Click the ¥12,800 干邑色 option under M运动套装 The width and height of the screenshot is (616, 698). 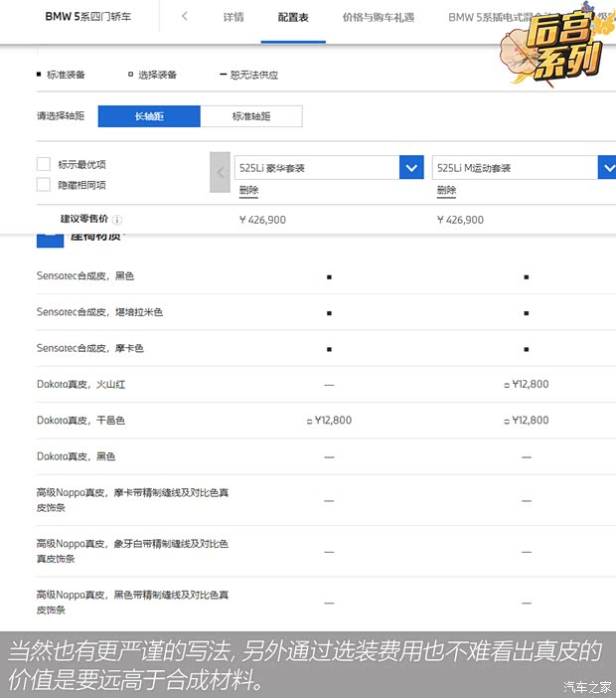click(x=527, y=421)
